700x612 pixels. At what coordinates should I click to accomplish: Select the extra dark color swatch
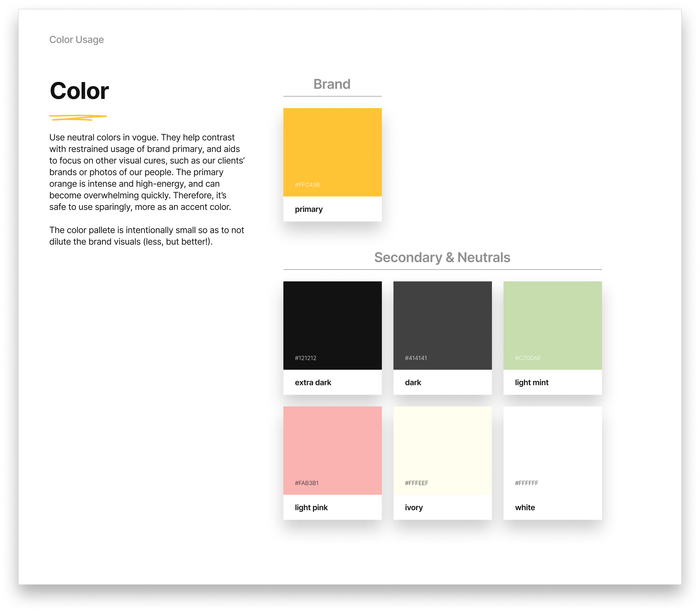(332, 321)
